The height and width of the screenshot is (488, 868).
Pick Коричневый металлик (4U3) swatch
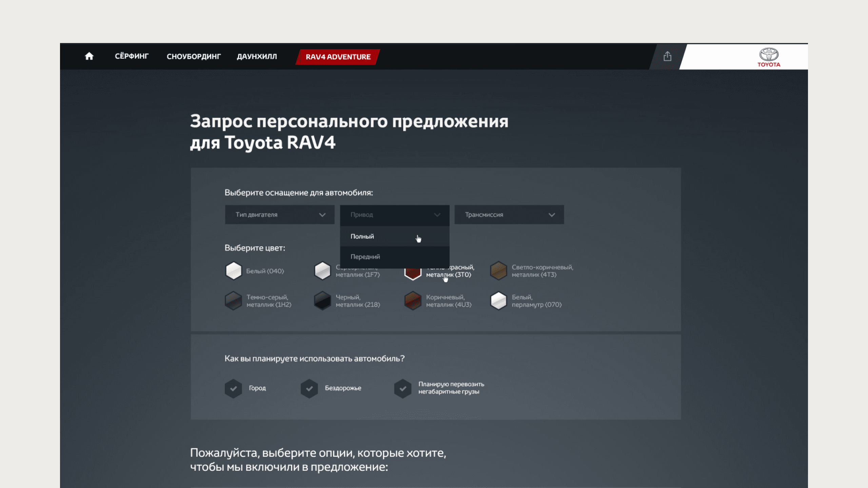(x=413, y=301)
